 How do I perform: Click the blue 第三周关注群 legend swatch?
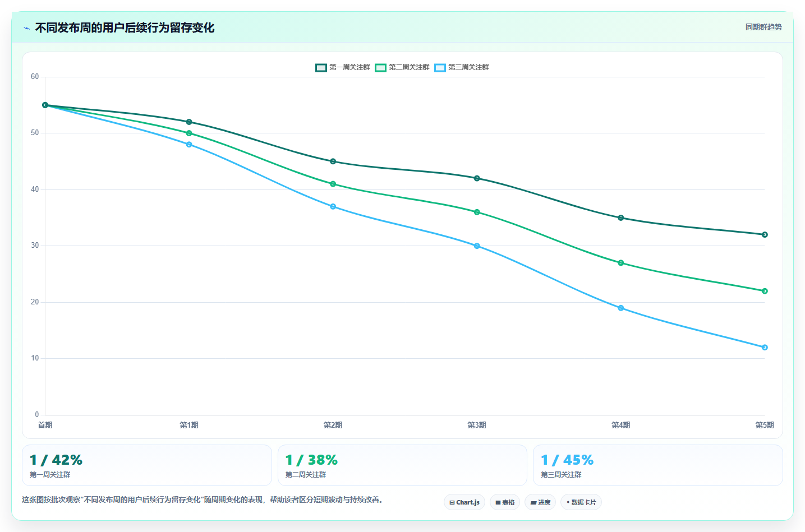(x=440, y=67)
